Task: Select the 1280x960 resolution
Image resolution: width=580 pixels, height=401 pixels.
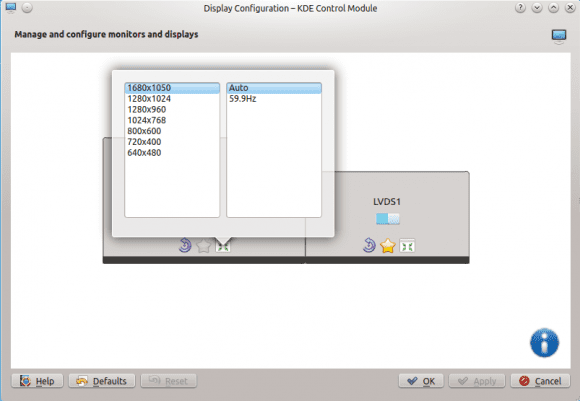Action: click(172, 109)
